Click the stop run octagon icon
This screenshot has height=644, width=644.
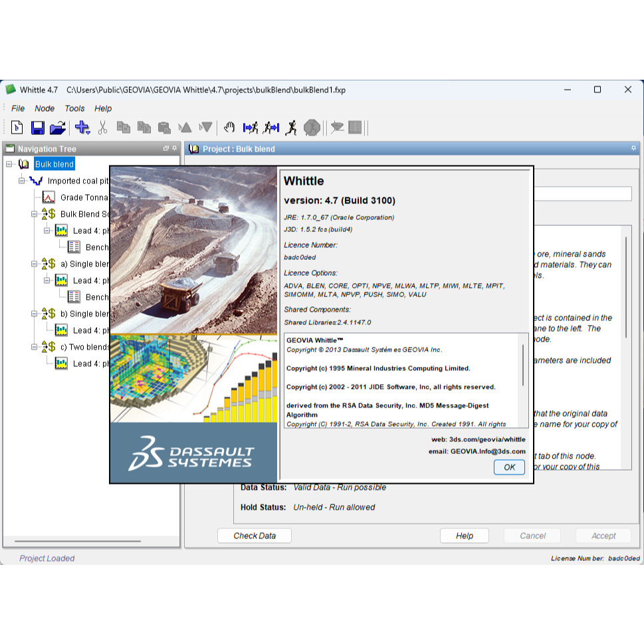tap(312, 128)
